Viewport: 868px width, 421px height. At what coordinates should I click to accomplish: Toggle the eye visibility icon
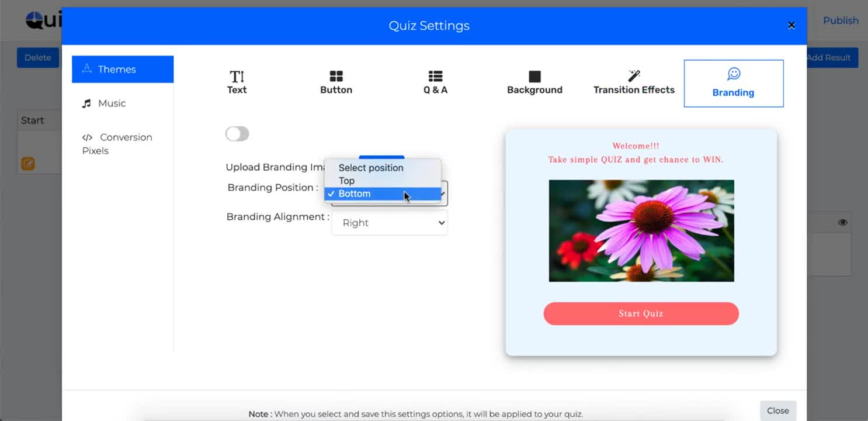click(x=842, y=222)
